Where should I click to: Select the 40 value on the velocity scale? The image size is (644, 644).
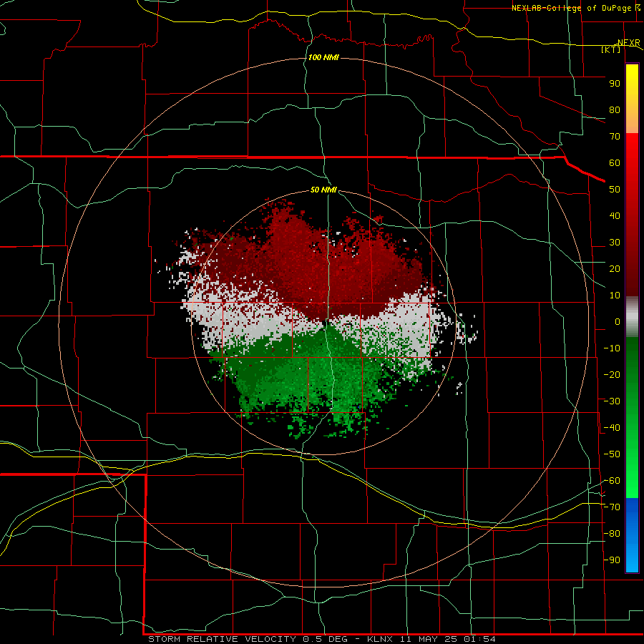[x=615, y=216]
